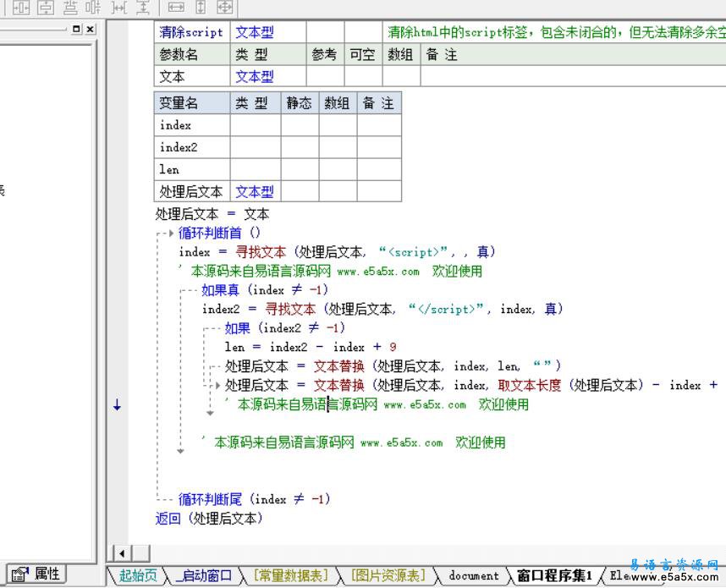Click the 可空 column header
The height and width of the screenshot is (588, 726).
[x=363, y=55]
